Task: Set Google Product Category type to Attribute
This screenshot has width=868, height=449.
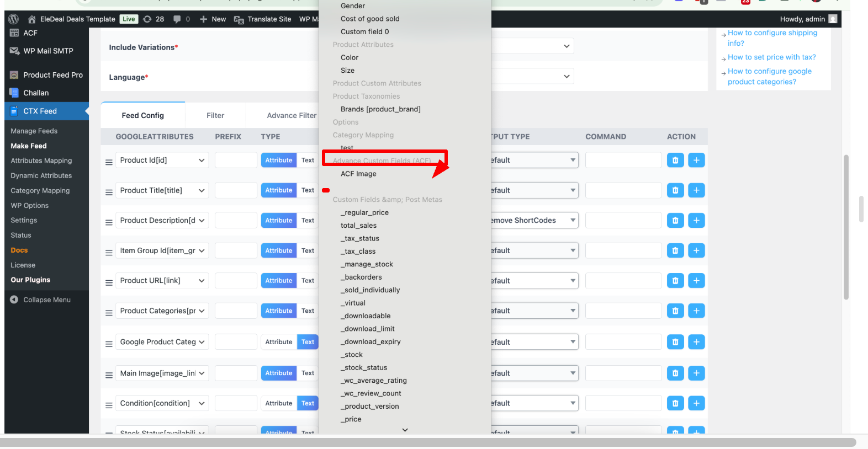Action: [279, 342]
